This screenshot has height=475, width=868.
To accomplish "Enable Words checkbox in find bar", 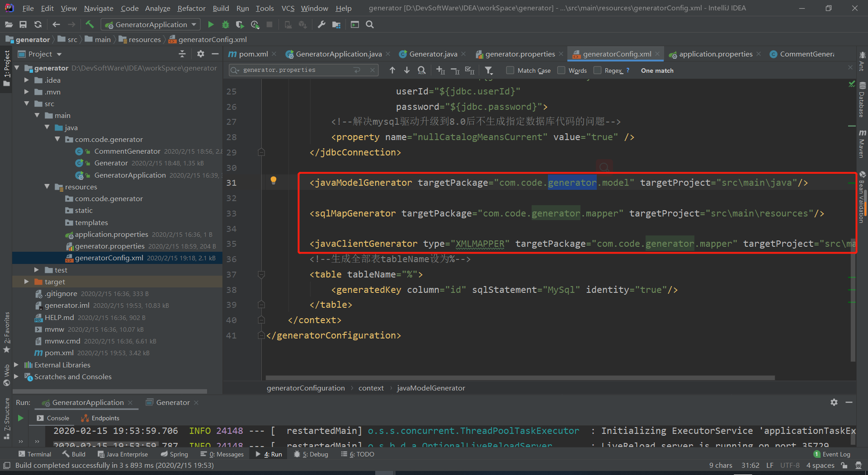I will point(561,71).
